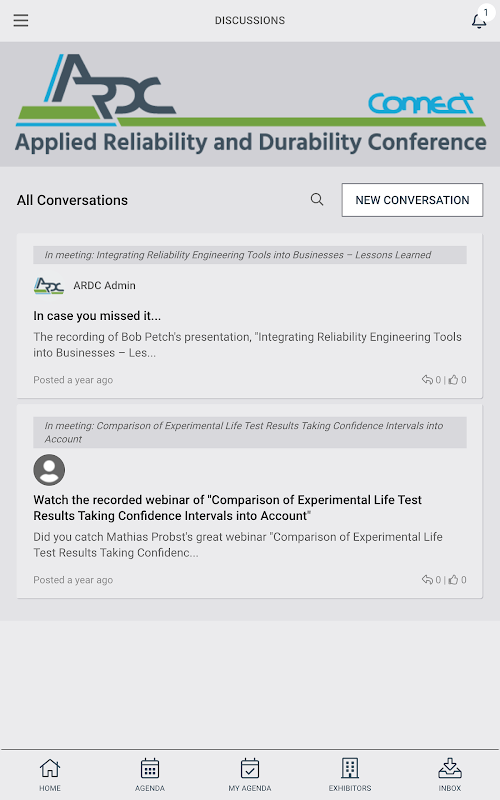Open 'Watch the recorded webinar' conversation title
This screenshot has width=500, height=800.
point(228,508)
